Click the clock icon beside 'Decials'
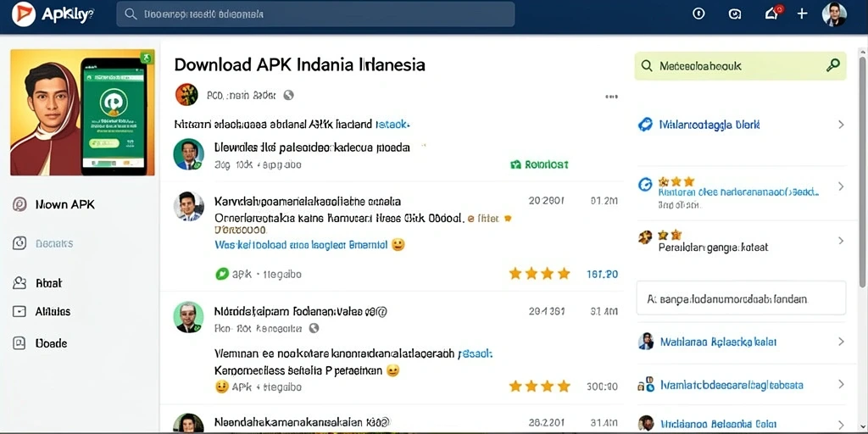Viewport: 868px width, 434px height. point(19,243)
